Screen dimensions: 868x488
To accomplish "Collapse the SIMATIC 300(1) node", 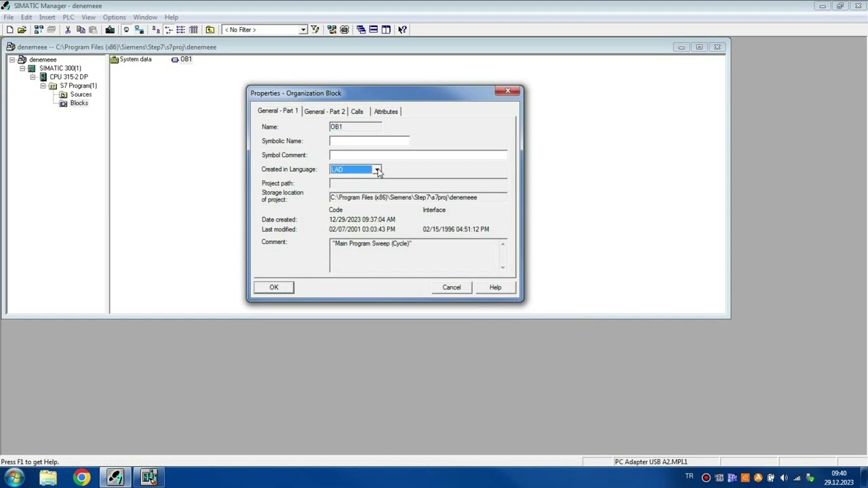I will click(x=22, y=68).
